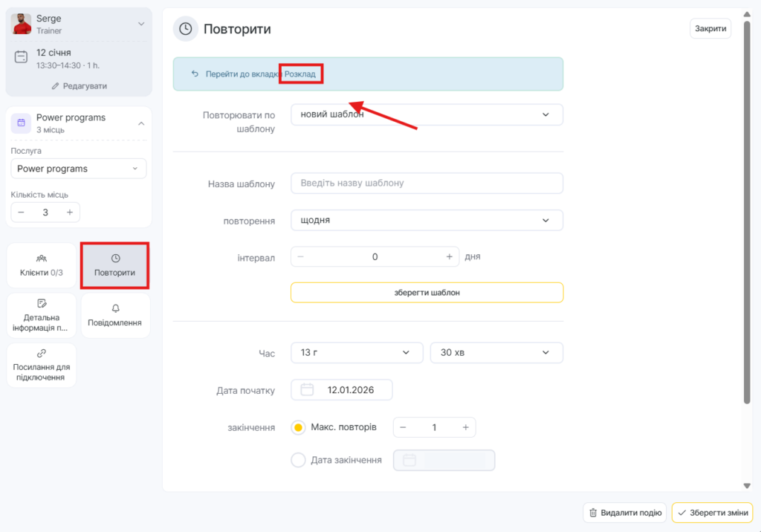
Task: Click the 'Назва шаблону' input field
Action: 427,184
